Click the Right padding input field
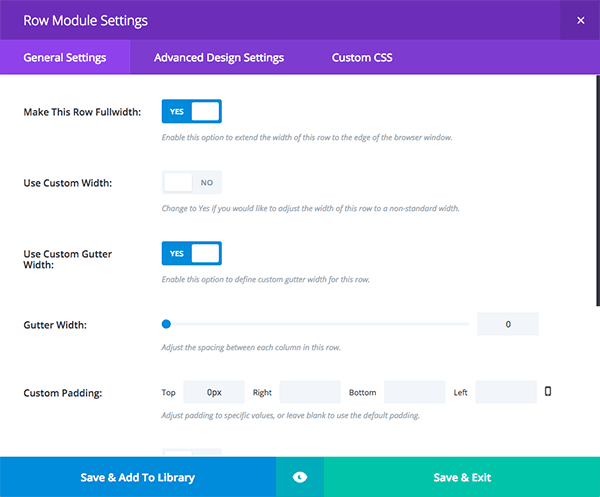Image resolution: width=600 pixels, height=497 pixels. [x=310, y=392]
